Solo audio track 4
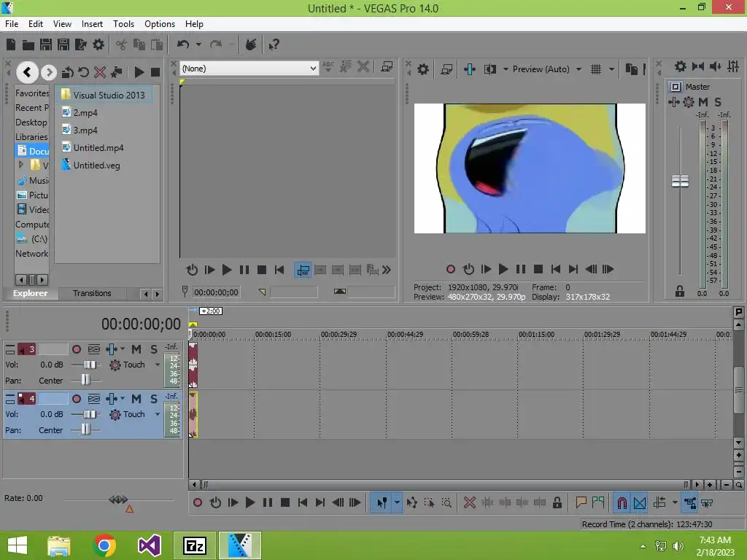Screen dimensions: 747x560 (x=154, y=399)
